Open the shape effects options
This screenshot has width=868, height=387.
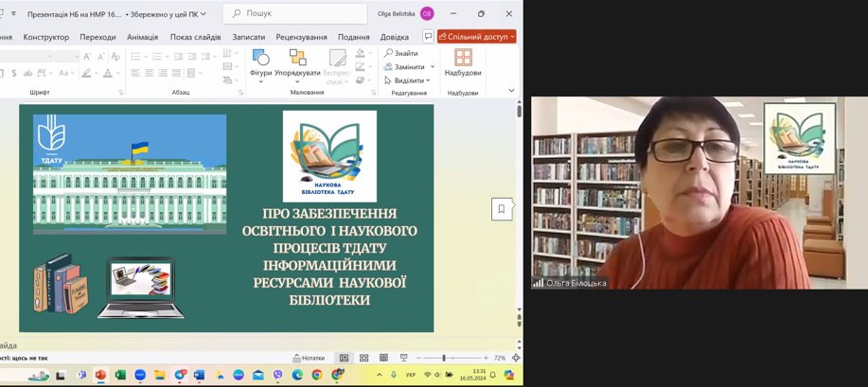[363, 79]
